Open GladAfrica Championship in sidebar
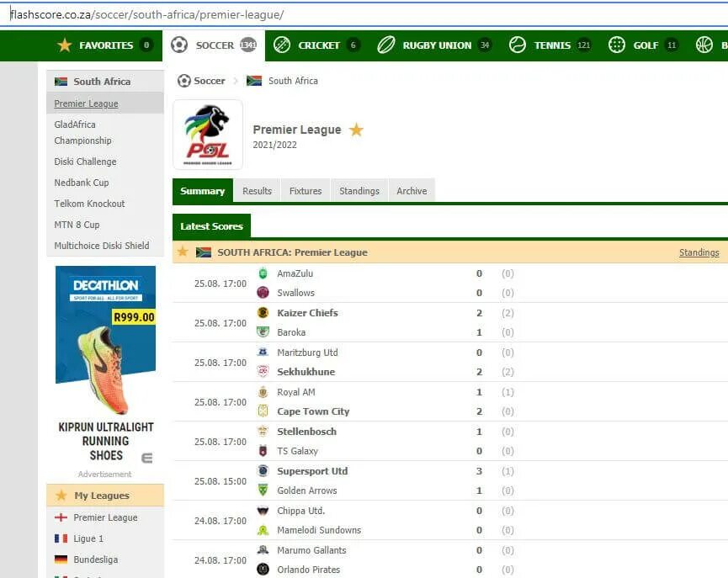Viewport: 728px width, 578px height. click(82, 132)
